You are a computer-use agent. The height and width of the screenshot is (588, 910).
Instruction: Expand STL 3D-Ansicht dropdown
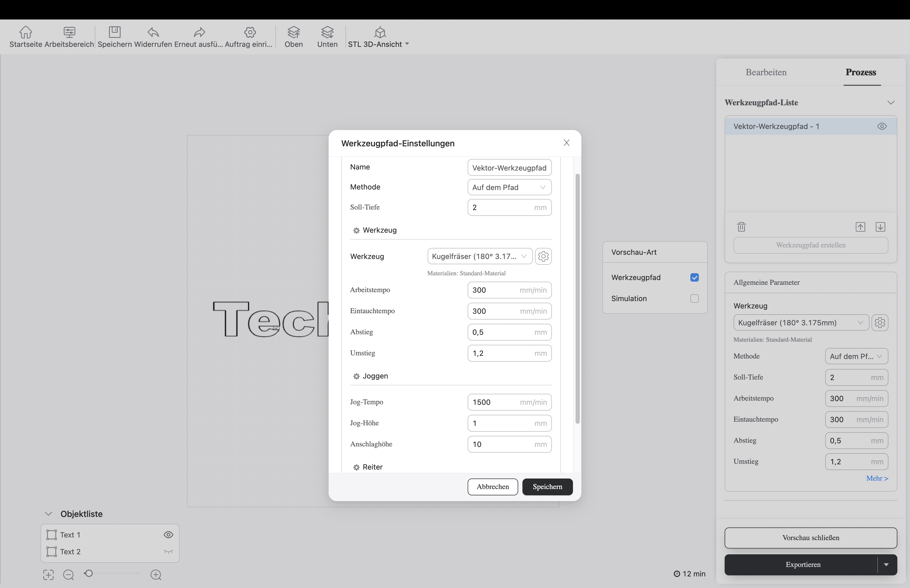point(407,44)
